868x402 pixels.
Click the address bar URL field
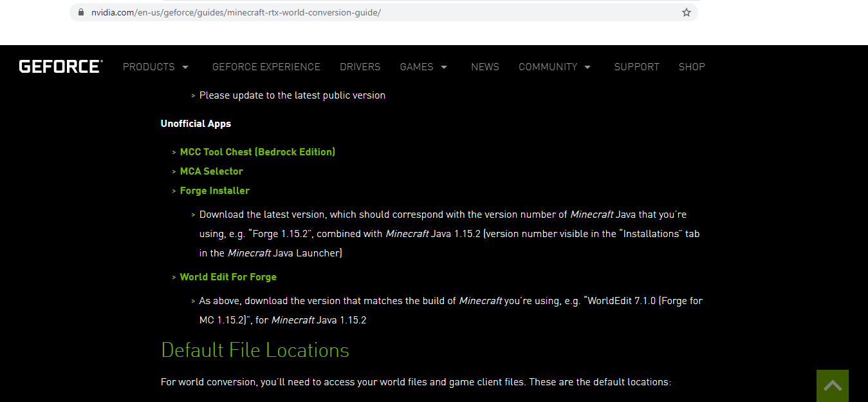point(383,12)
